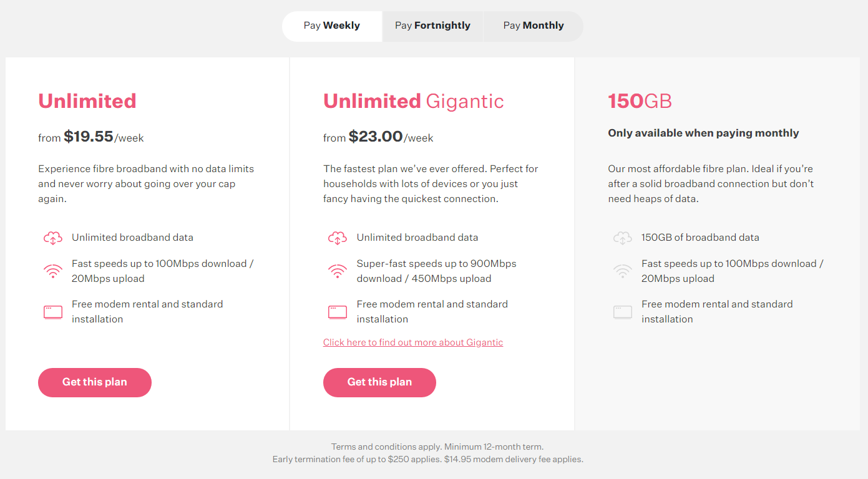
Task: Switch to the Pay Weekly tab
Action: [x=332, y=26]
